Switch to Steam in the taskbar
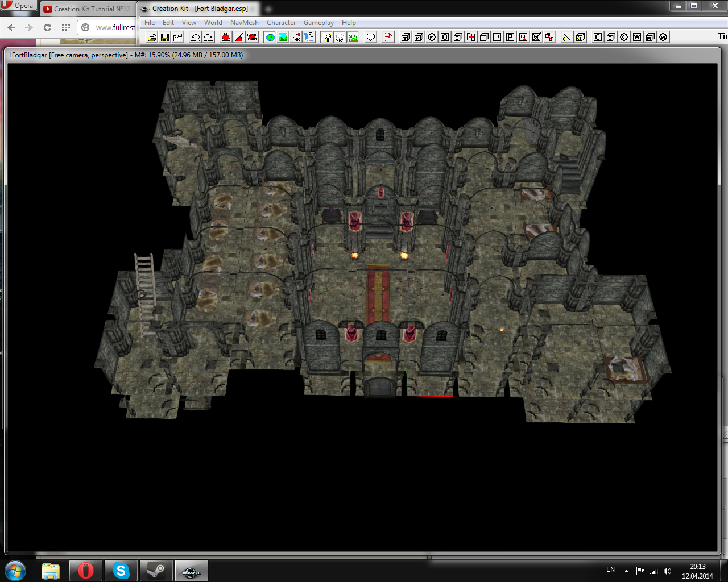The image size is (728, 582). point(156,571)
